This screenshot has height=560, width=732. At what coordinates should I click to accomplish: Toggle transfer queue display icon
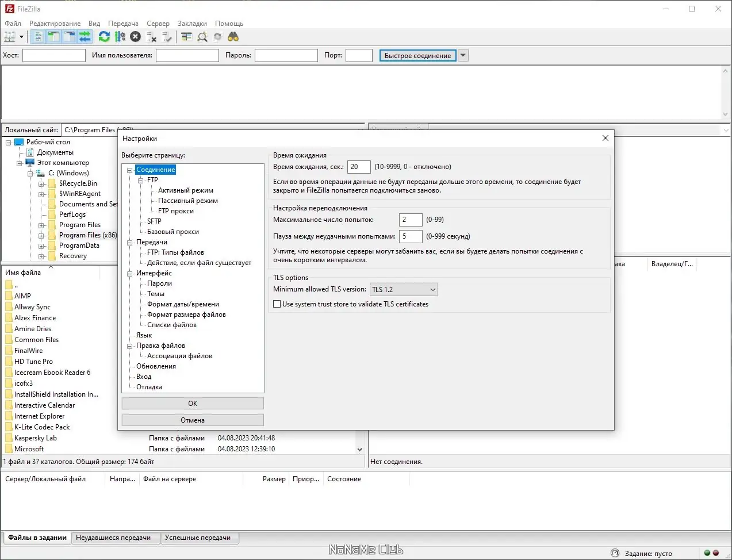point(85,37)
